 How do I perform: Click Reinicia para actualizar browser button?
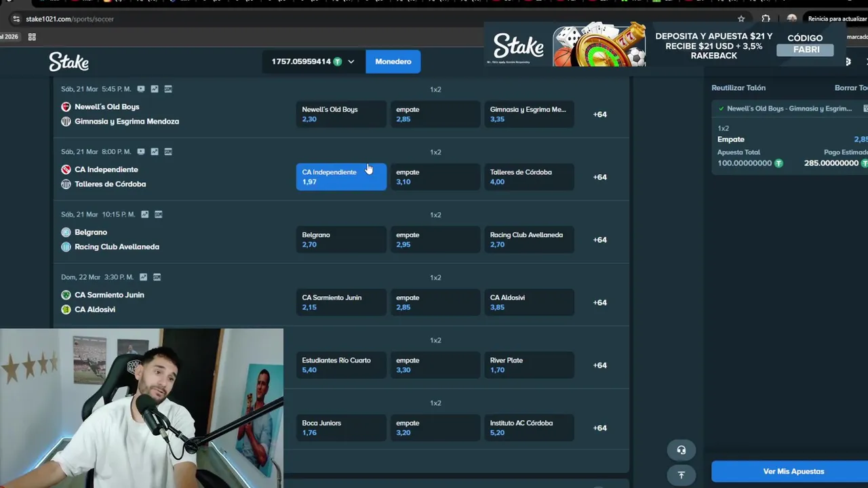[837, 19]
